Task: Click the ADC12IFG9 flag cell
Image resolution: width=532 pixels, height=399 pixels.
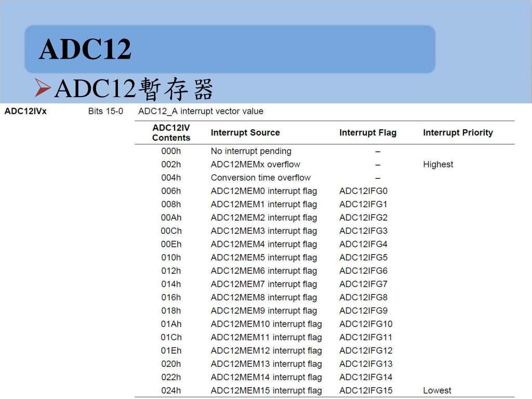Action: (363, 311)
